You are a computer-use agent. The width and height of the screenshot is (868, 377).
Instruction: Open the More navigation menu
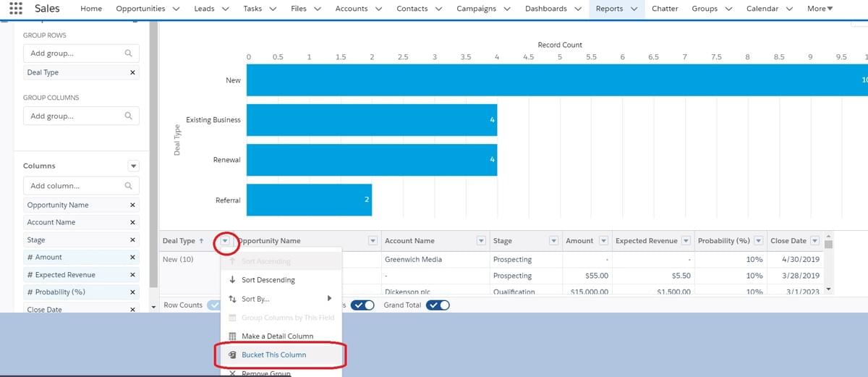point(820,9)
